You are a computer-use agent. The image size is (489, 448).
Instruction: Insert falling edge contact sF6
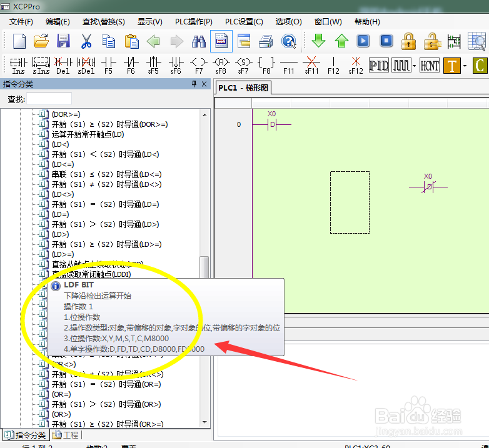pyautogui.click(x=176, y=66)
